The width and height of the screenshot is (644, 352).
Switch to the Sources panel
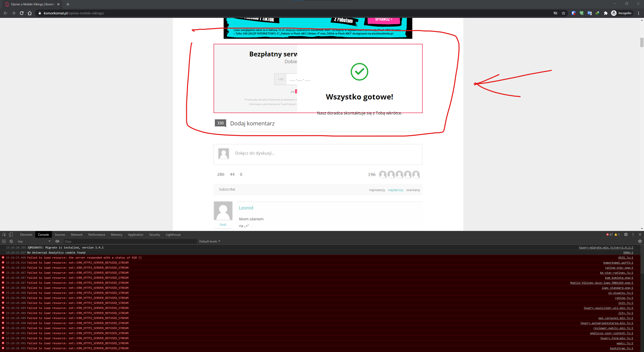(x=60, y=234)
